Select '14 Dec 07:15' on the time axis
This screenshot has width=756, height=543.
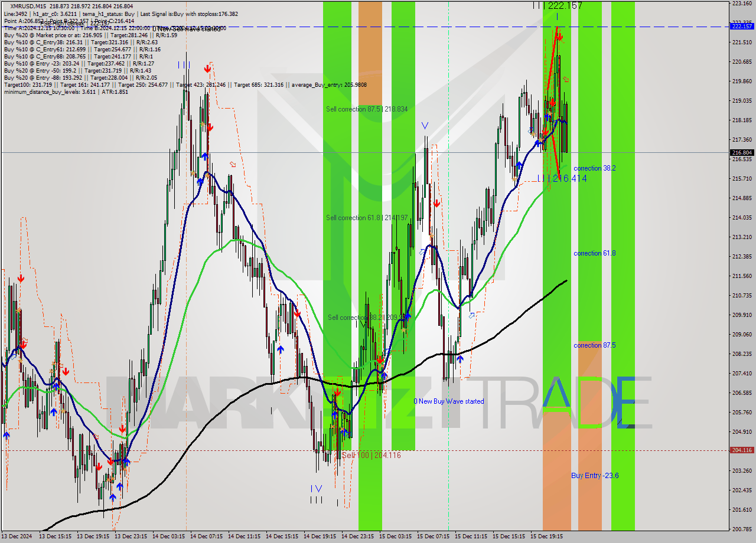click(207, 537)
